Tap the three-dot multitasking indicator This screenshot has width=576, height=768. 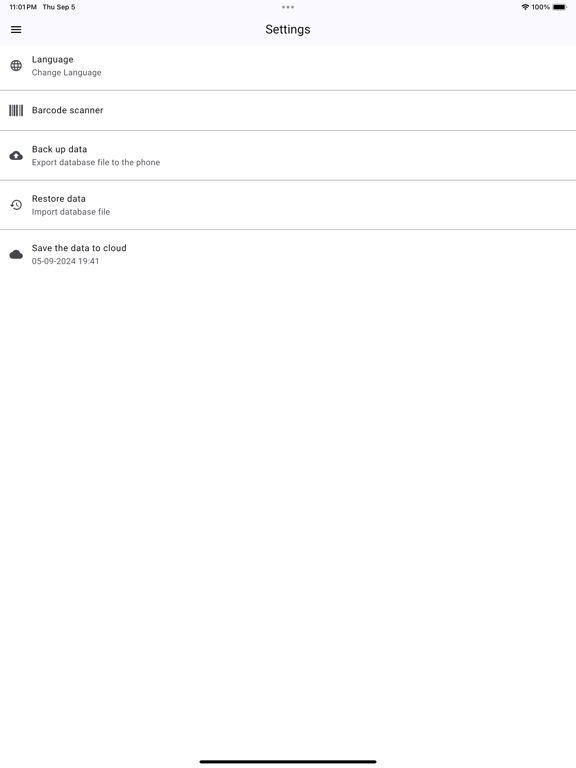click(x=288, y=7)
